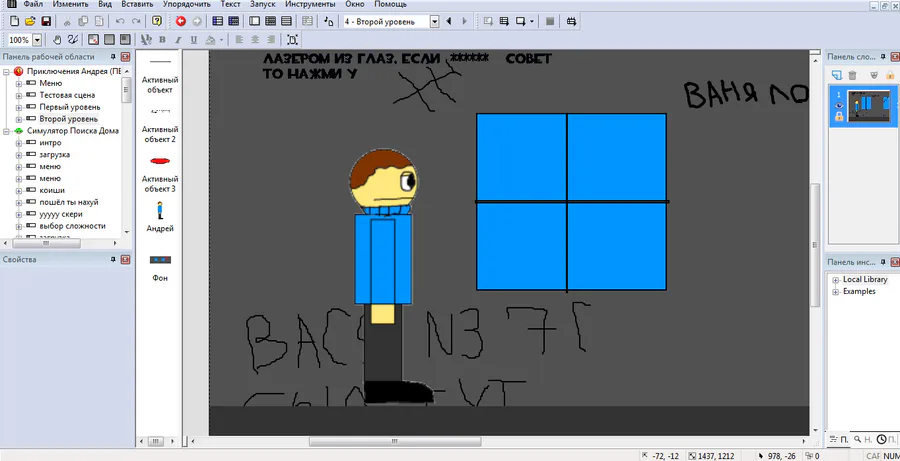900x461 pixels.
Task: Open the Упорядочить menu
Action: 187,4
